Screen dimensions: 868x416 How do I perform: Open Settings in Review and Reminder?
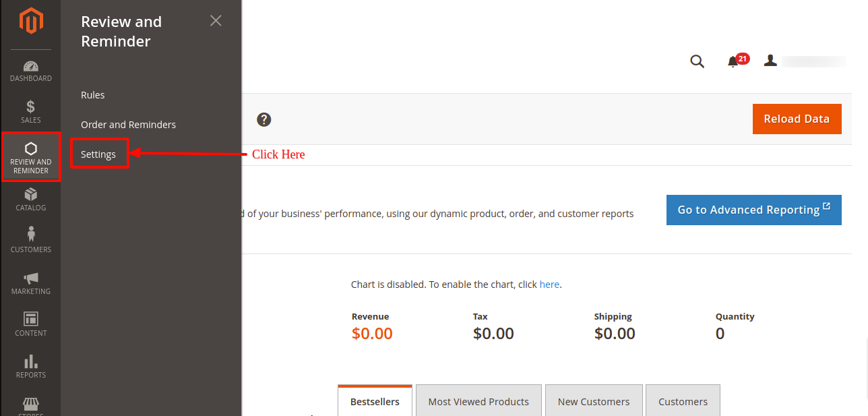tap(98, 154)
